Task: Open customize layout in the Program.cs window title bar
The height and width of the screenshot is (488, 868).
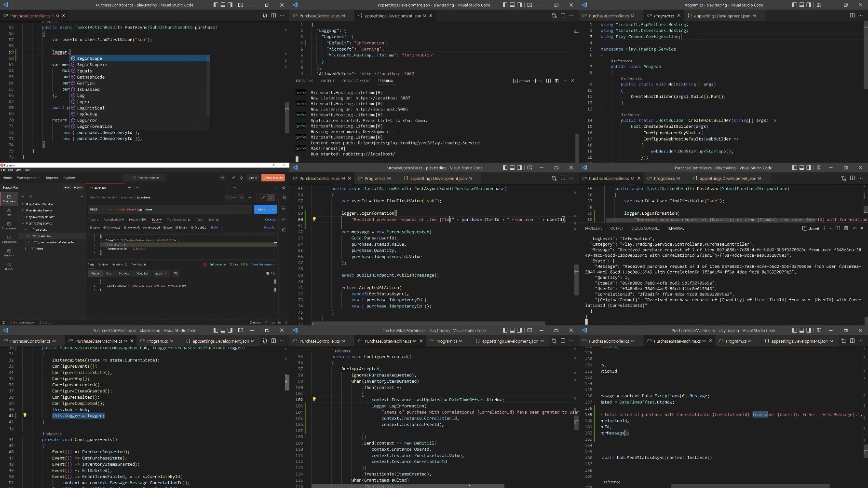Action: tap(819, 5)
